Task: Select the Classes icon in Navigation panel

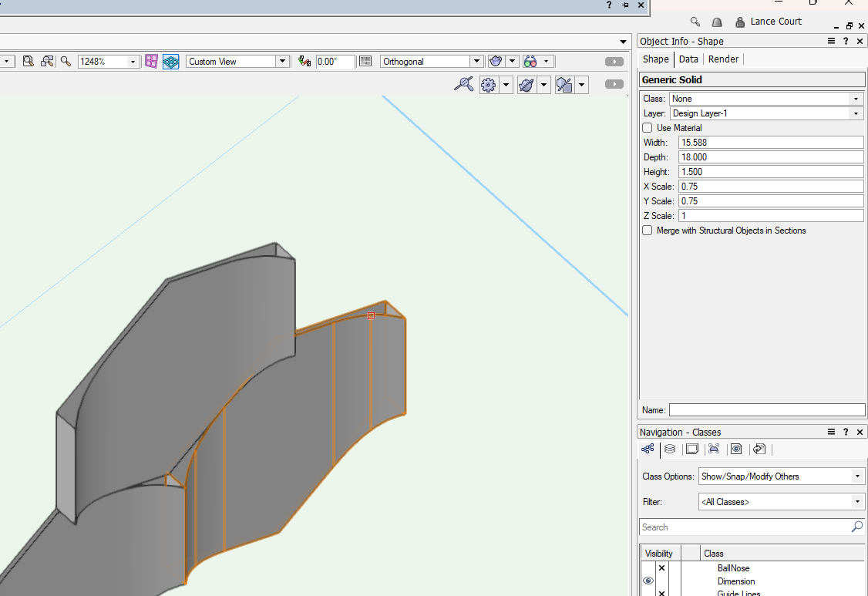Action: pos(648,449)
